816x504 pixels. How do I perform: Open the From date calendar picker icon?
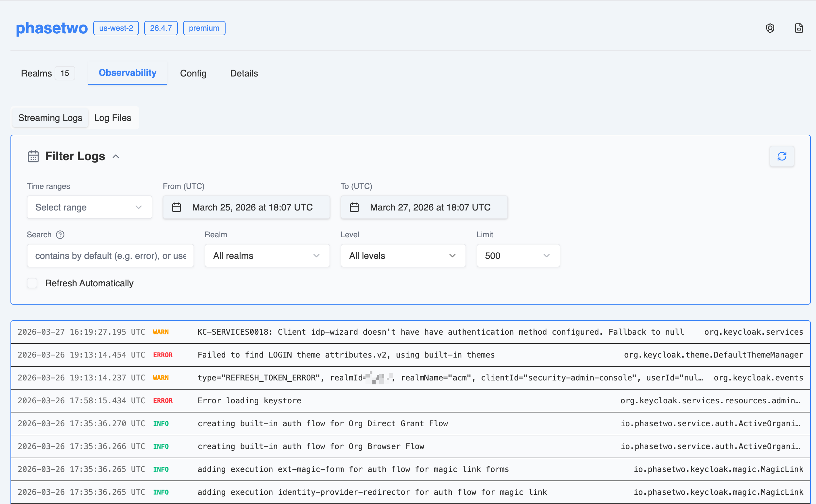(177, 207)
